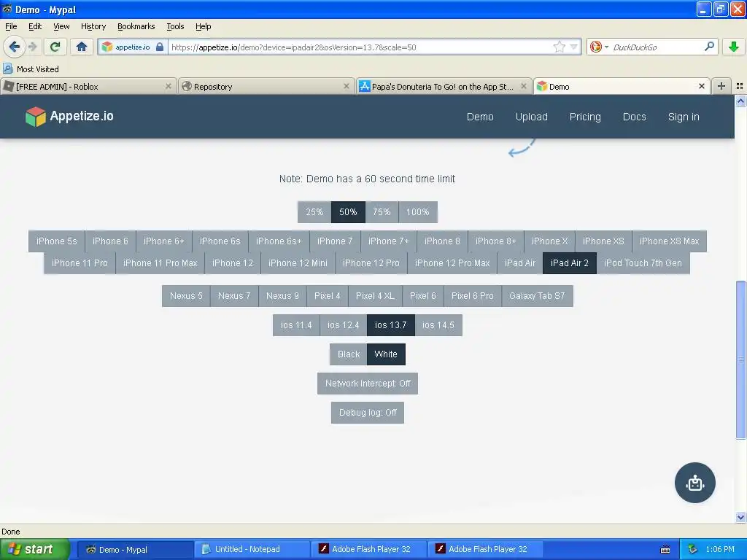Select 100% scale option
The width and height of the screenshot is (747, 560).
coord(418,212)
